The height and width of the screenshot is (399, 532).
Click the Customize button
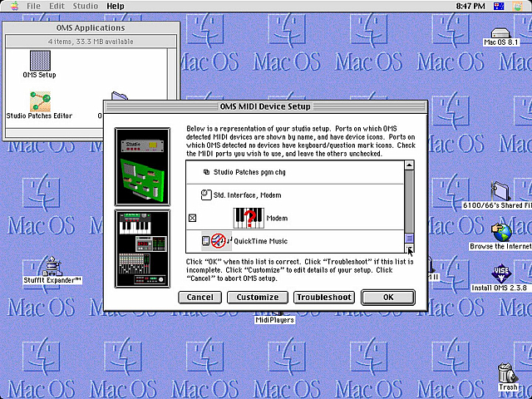click(x=258, y=298)
